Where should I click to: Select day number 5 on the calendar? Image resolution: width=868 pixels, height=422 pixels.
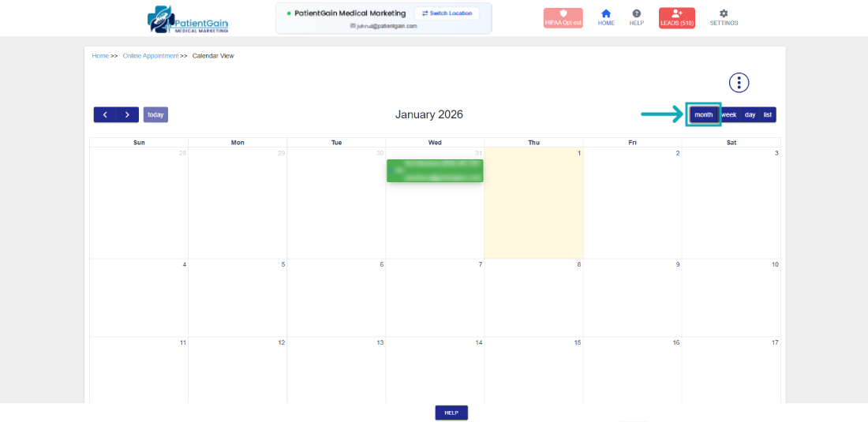point(282,264)
